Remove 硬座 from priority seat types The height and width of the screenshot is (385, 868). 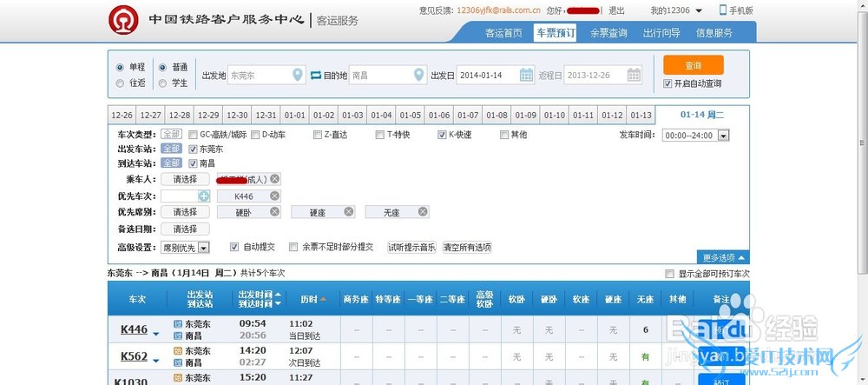point(349,212)
